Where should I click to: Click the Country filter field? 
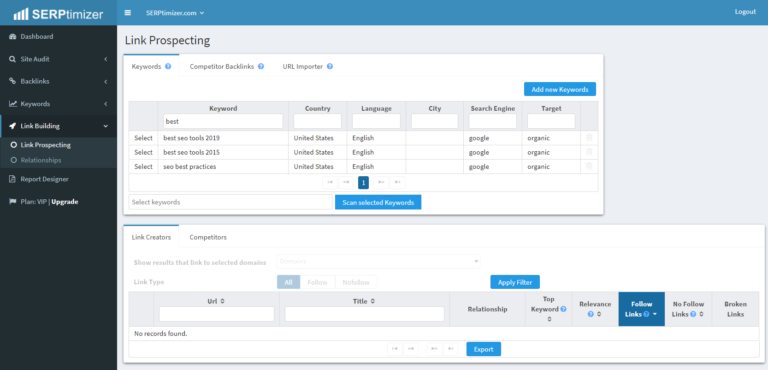(x=317, y=121)
